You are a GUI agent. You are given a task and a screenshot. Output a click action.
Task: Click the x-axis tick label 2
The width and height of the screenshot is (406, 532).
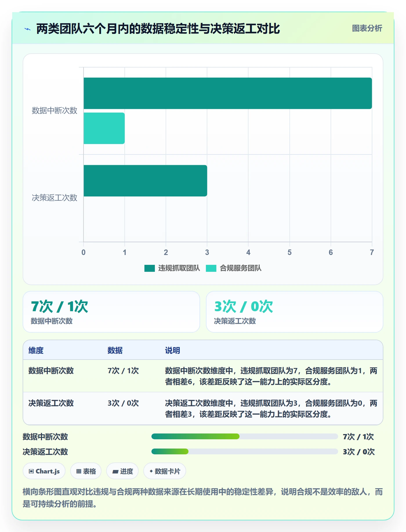(x=166, y=252)
